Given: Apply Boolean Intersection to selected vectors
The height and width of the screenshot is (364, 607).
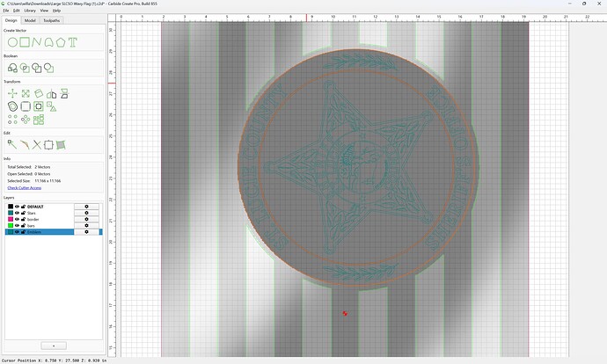Looking at the screenshot, I should tap(25, 68).
